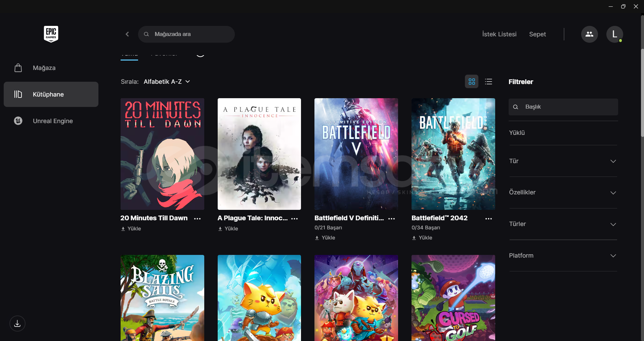Open Cursed to Golf cover art

(x=453, y=298)
